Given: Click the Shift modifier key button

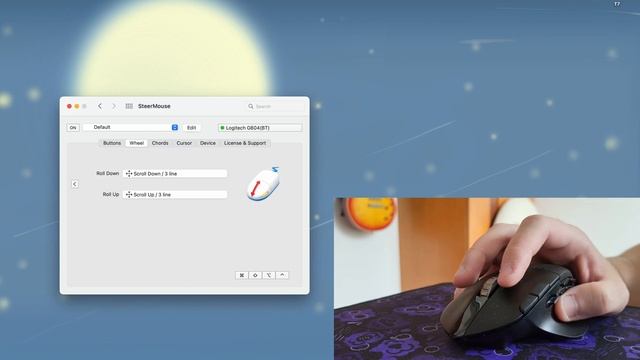Looking at the screenshot, I should (x=255, y=275).
